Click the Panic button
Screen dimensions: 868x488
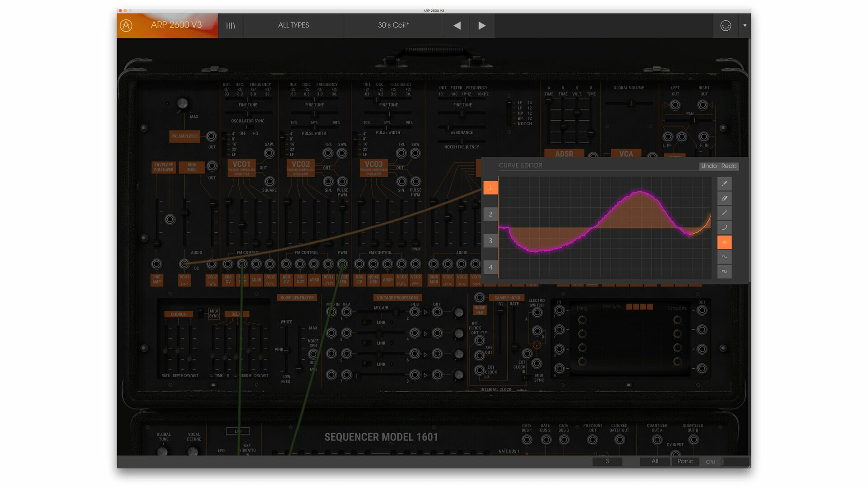(x=685, y=461)
